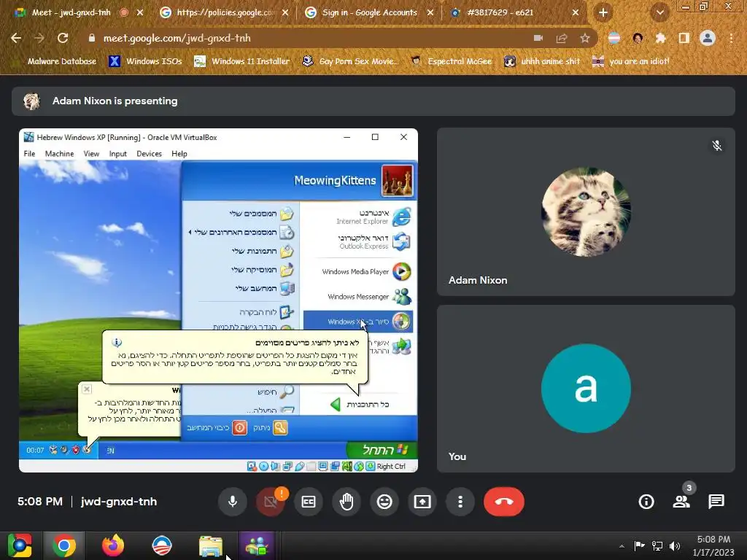Open Machine menu in VirtualBox window

[x=60, y=154]
